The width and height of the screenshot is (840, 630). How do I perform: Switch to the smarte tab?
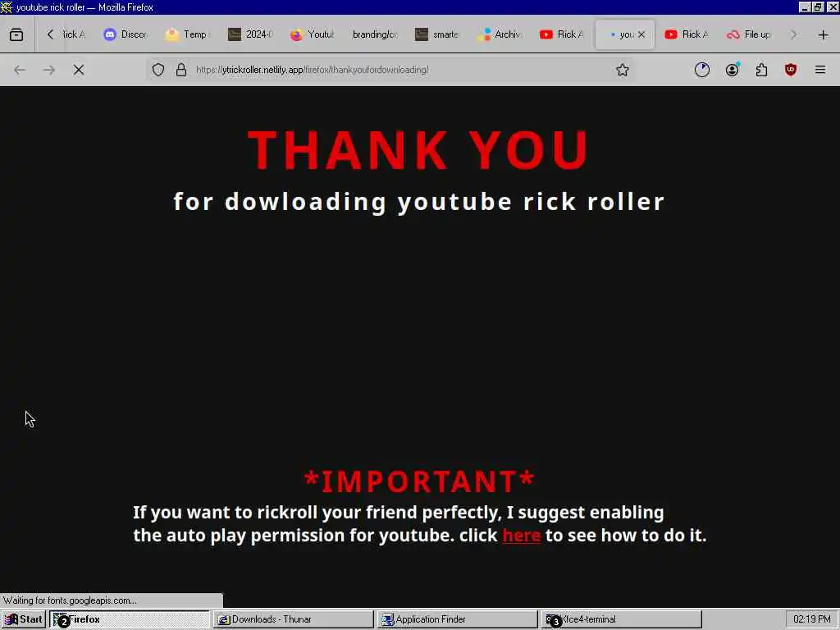[x=437, y=34]
